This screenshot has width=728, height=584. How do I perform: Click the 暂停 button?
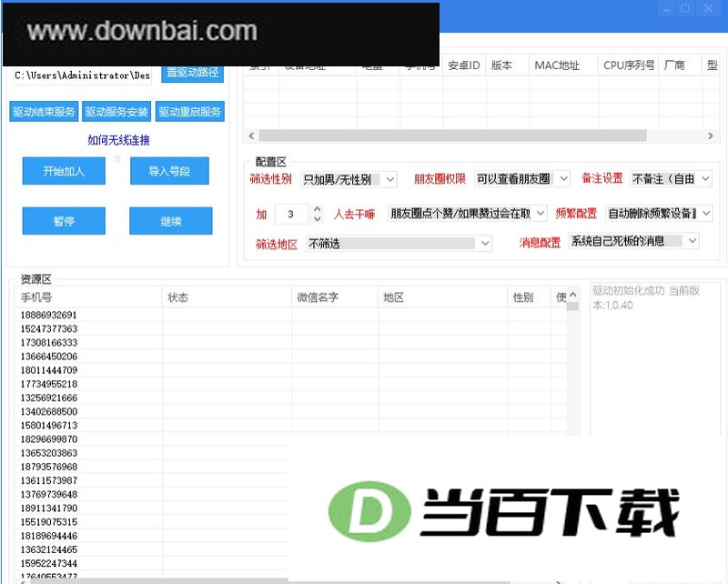[x=64, y=221]
